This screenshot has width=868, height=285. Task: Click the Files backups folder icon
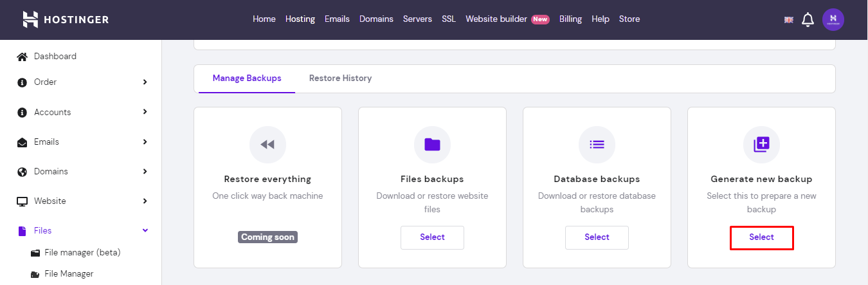(432, 144)
